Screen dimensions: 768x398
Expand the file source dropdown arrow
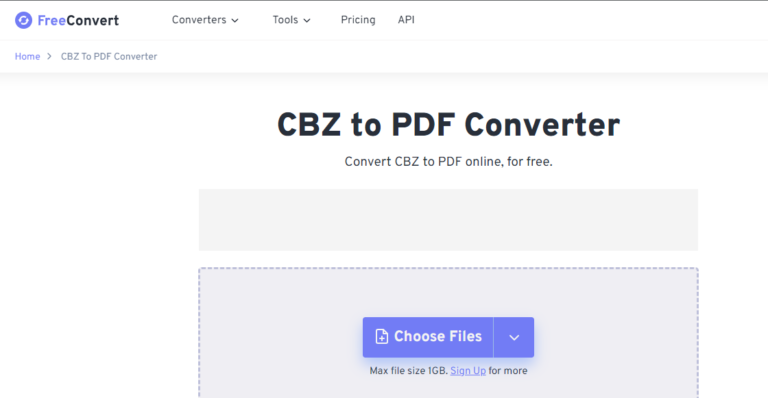tap(514, 337)
